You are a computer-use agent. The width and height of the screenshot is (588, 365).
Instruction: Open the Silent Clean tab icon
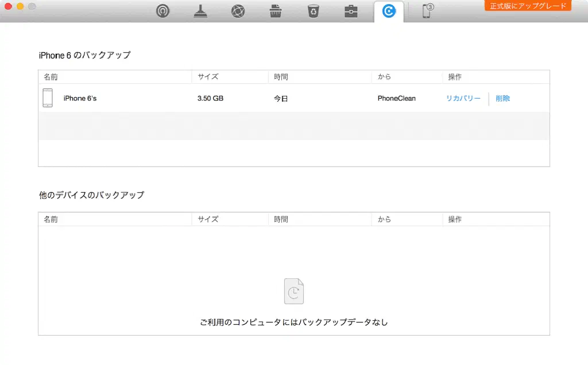[163, 11]
